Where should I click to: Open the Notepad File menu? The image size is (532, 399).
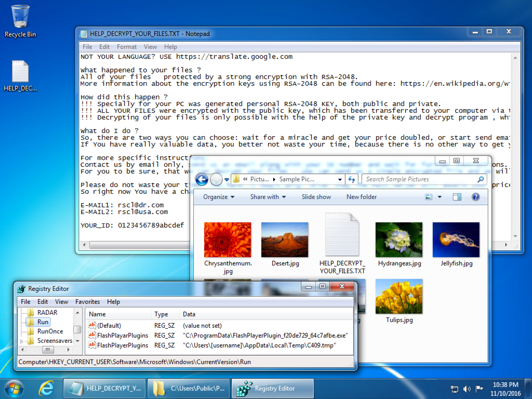[x=87, y=47]
